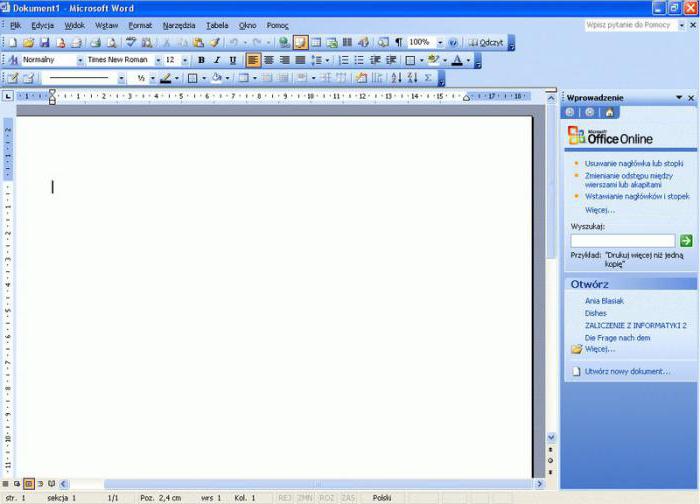Open the ½ line weight dropdown
The image size is (700, 504).
pyautogui.click(x=153, y=78)
